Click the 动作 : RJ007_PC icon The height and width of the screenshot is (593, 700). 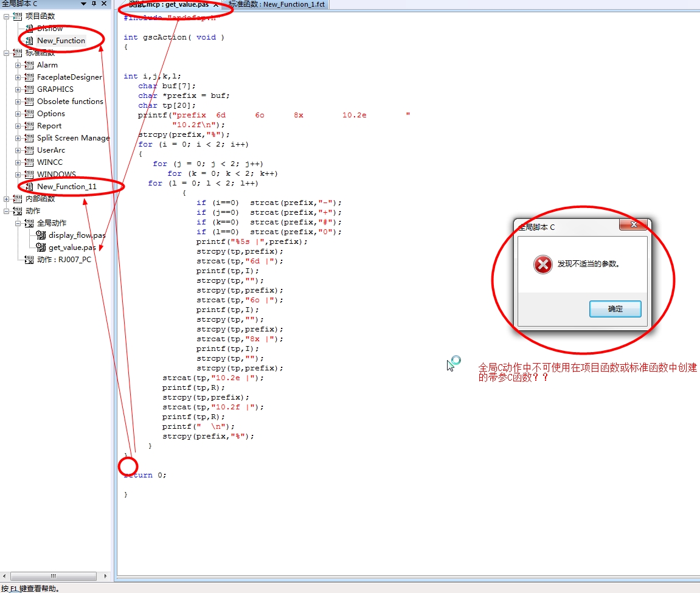[x=29, y=260]
